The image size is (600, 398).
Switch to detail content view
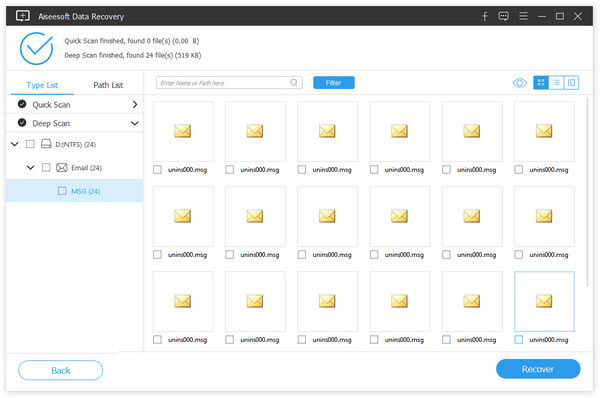pyautogui.click(x=571, y=83)
